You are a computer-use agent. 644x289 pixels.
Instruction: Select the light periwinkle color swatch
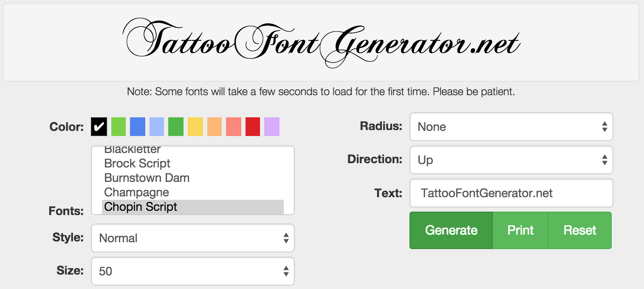[156, 127]
